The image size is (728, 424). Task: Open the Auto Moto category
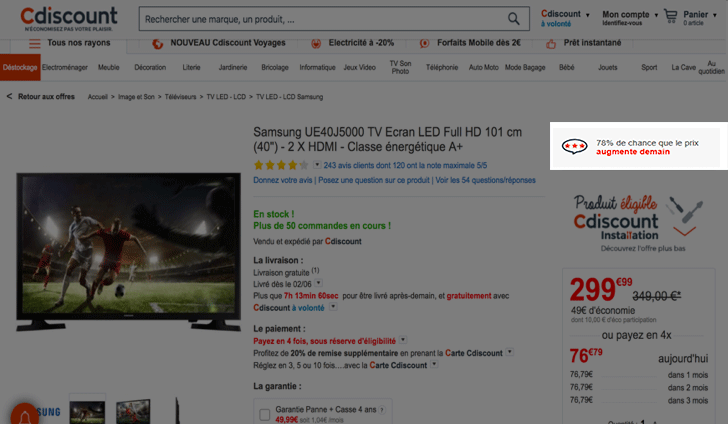pyautogui.click(x=483, y=67)
